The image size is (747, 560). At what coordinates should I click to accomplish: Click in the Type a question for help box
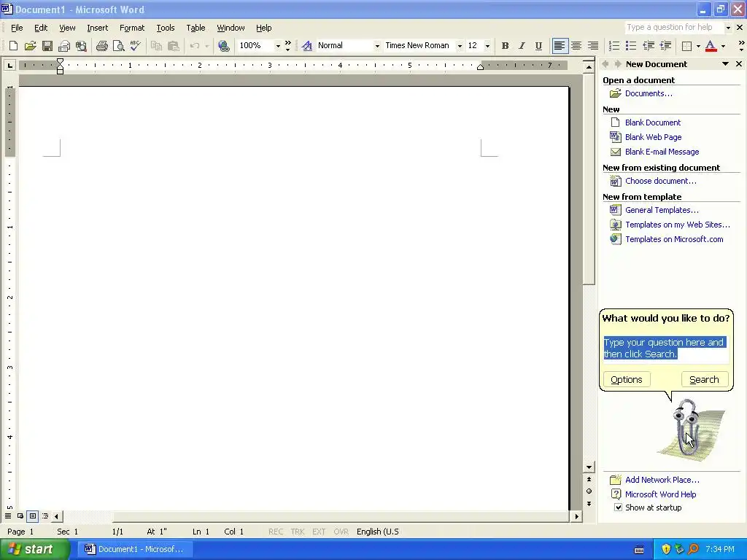coord(673,28)
